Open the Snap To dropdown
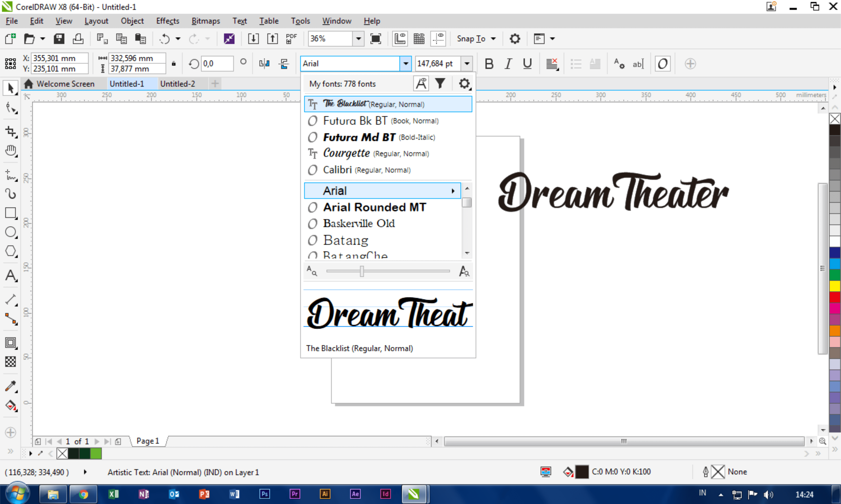841x504 pixels. pyautogui.click(x=476, y=39)
